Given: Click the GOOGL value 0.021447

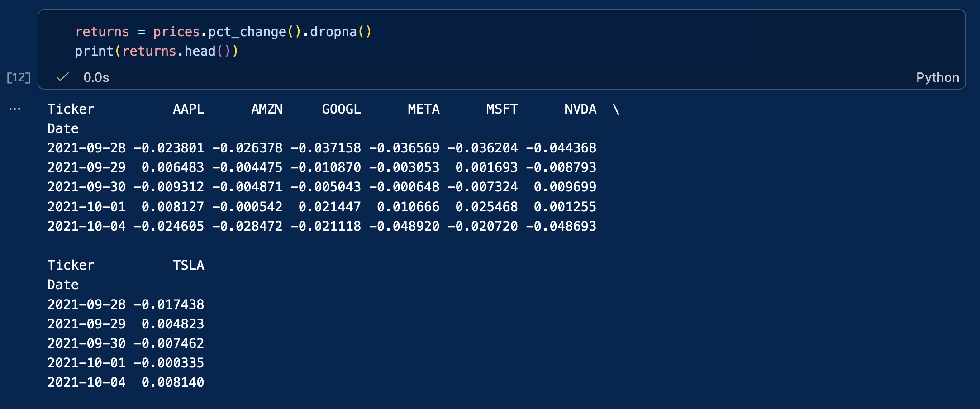Looking at the screenshot, I should 330,207.
